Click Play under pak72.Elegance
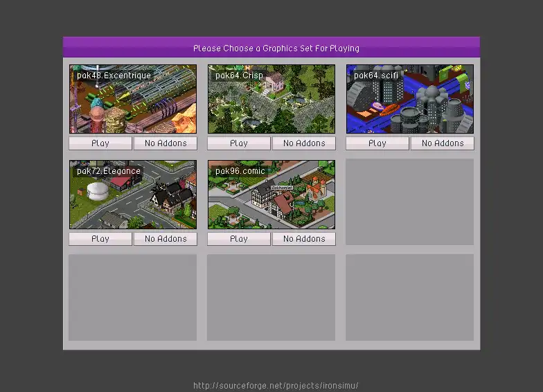543x392 pixels. (x=100, y=239)
